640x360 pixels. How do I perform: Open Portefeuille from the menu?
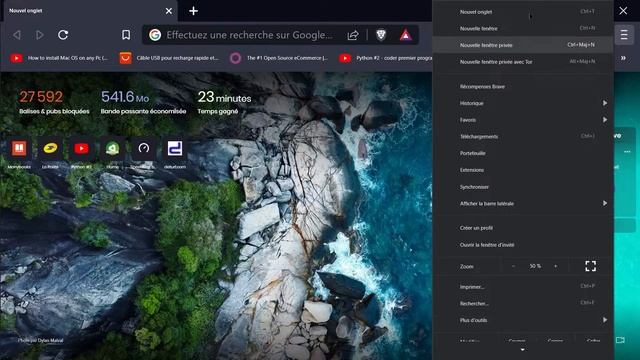pyautogui.click(x=522, y=153)
